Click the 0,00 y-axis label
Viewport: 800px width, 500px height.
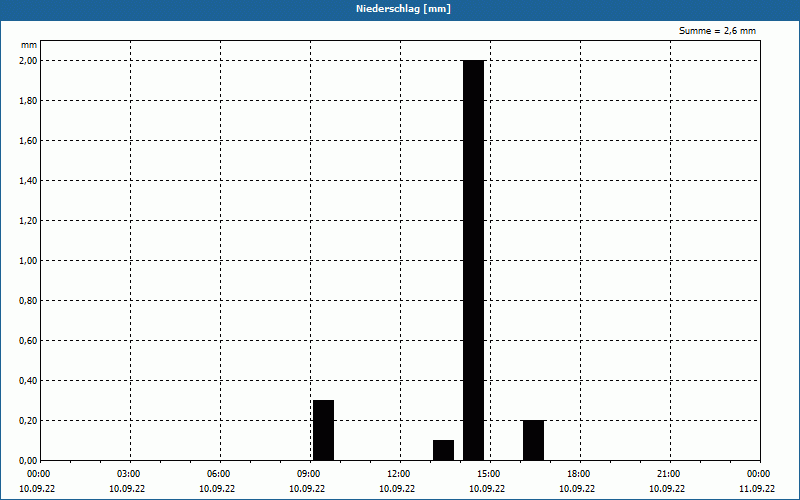28,460
